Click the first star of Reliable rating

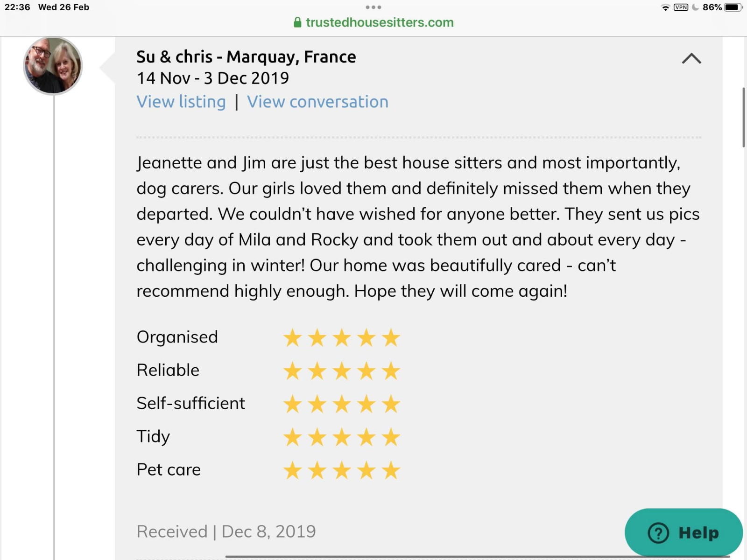tap(293, 371)
